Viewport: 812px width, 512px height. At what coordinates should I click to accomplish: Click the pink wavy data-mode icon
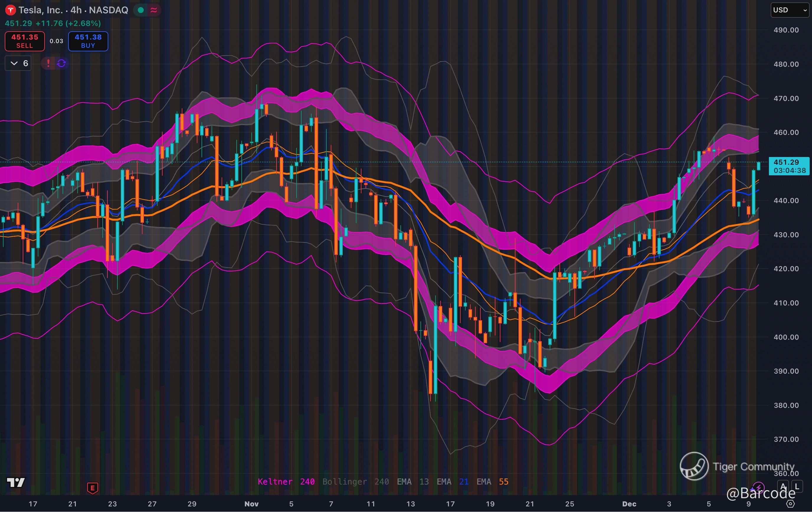coord(154,10)
